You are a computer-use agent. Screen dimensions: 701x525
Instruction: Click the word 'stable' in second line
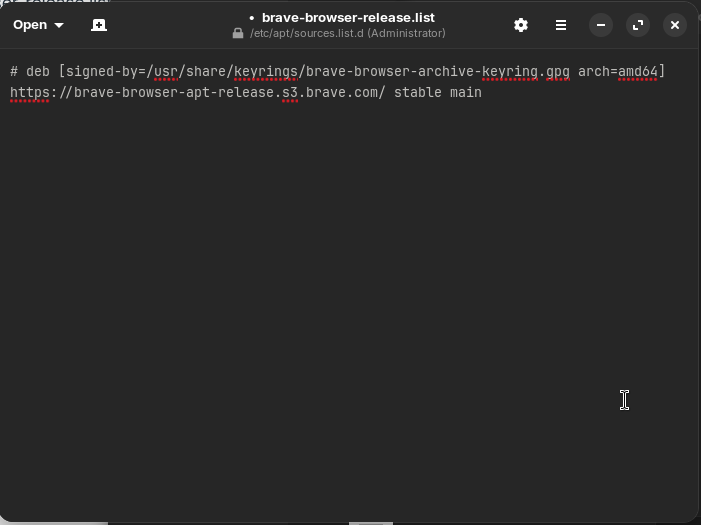coord(418,93)
